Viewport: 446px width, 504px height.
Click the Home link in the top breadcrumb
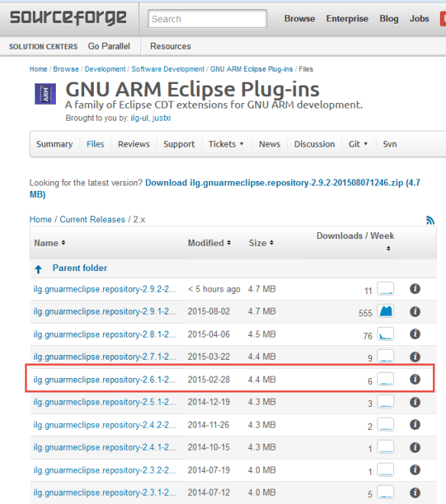tap(38, 69)
